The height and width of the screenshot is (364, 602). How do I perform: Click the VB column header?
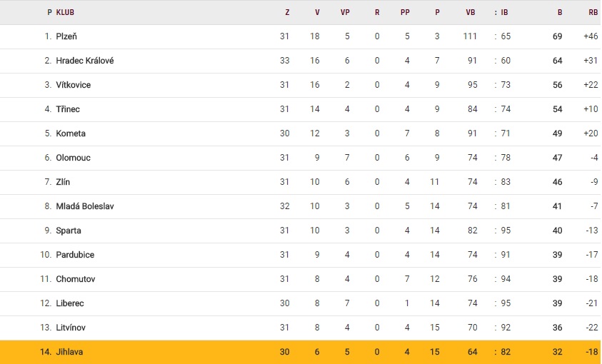471,12
